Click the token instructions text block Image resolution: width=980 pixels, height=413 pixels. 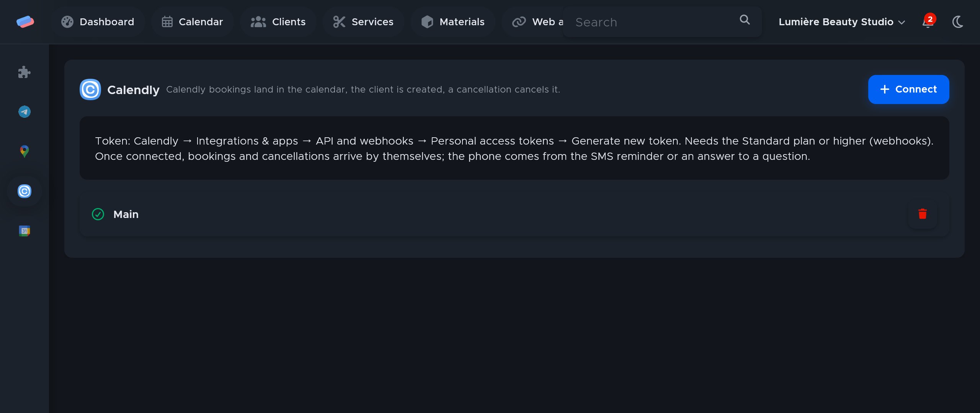514,148
